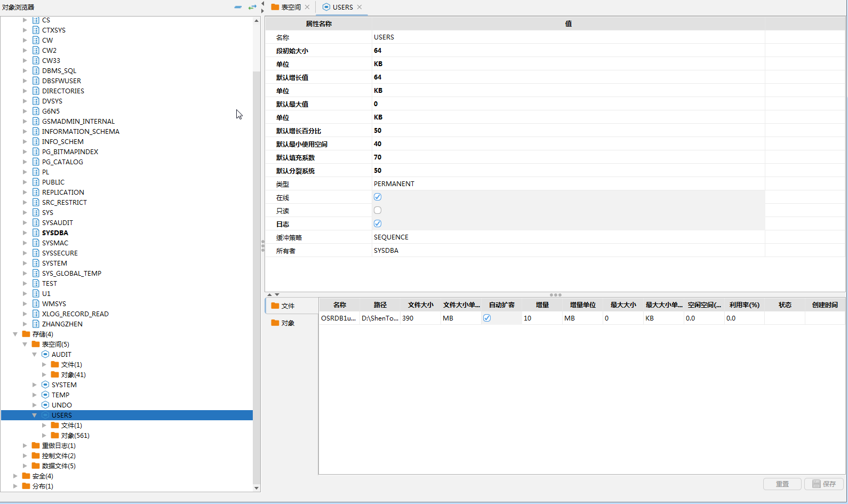Click the 重做日志(1) folder icon

click(x=36, y=445)
